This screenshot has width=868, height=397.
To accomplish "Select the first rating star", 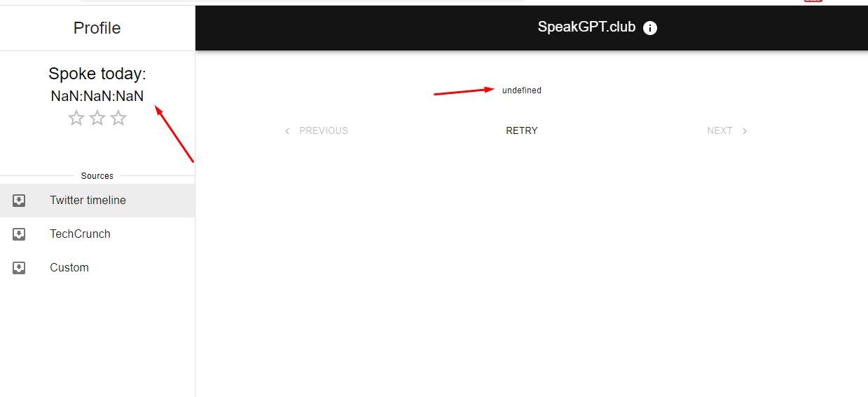I will 76,118.
